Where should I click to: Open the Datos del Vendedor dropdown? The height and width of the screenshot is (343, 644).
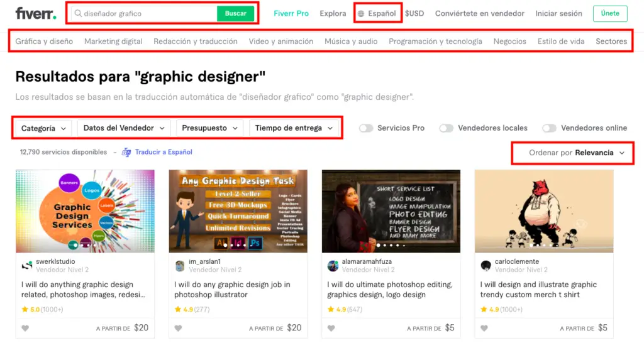tap(124, 128)
